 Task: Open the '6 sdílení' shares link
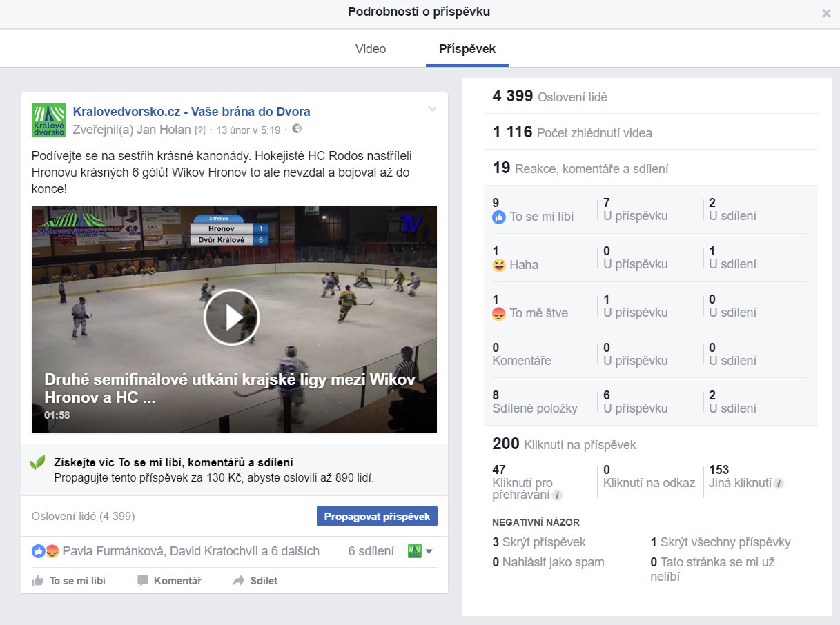(x=371, y=551)
